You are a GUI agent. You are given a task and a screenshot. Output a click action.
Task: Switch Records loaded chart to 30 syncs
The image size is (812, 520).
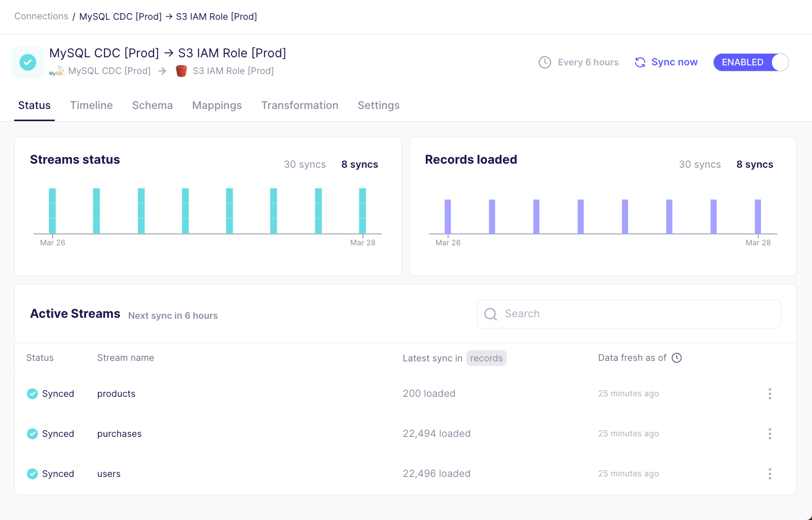(699, 164)
